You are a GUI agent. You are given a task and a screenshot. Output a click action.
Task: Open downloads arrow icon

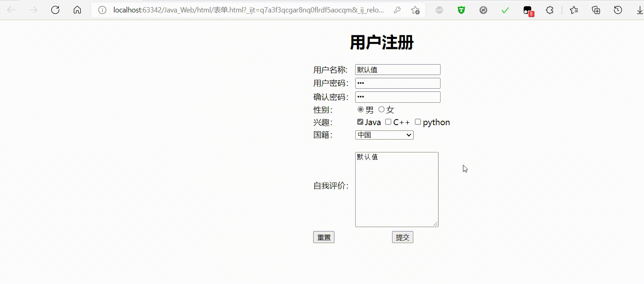click(640, 10)
